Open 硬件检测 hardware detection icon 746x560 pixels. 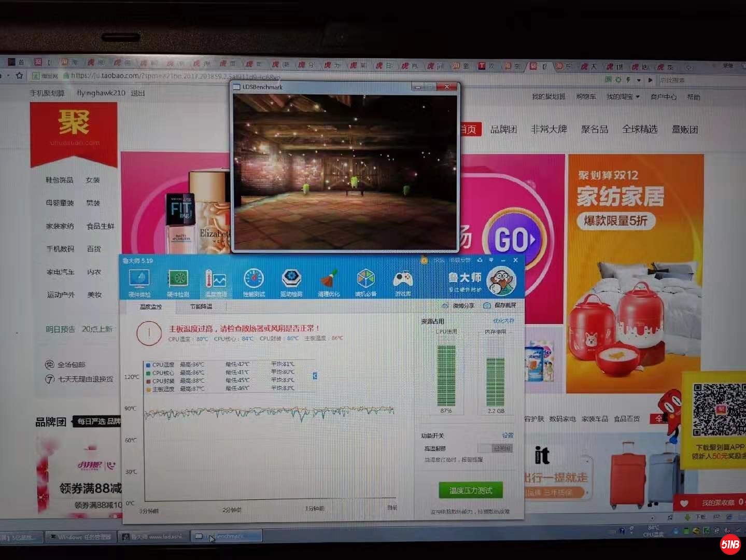point(178,283)
